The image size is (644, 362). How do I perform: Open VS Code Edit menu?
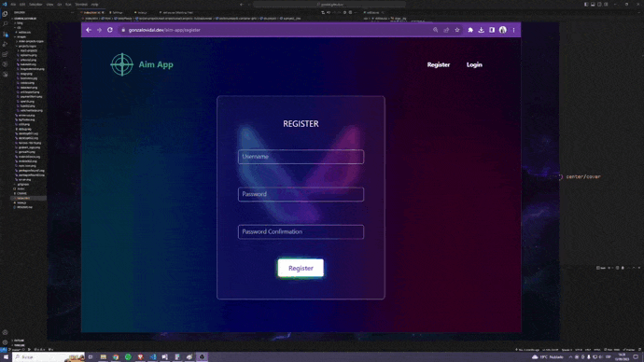[x=22, y=4]
